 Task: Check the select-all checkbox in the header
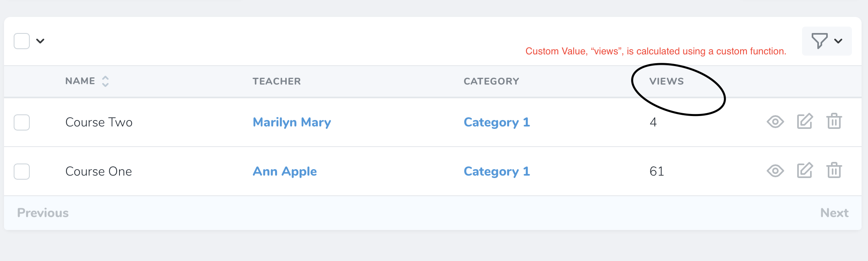22,41
